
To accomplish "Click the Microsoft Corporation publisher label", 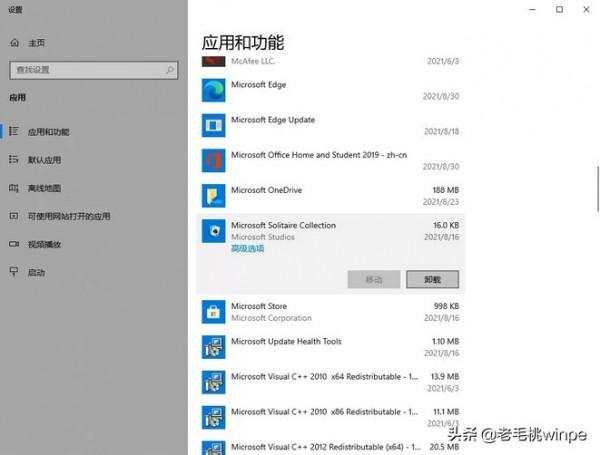I will 271,318.
